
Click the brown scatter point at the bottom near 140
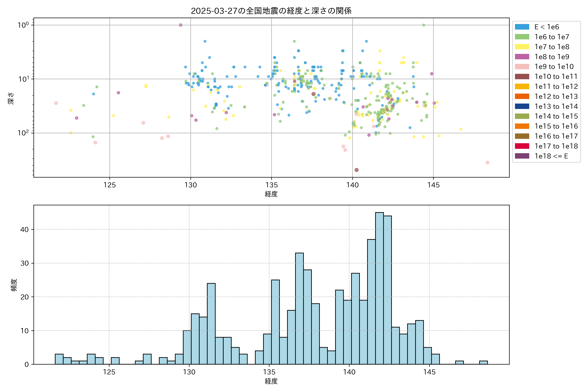(357, 170)
